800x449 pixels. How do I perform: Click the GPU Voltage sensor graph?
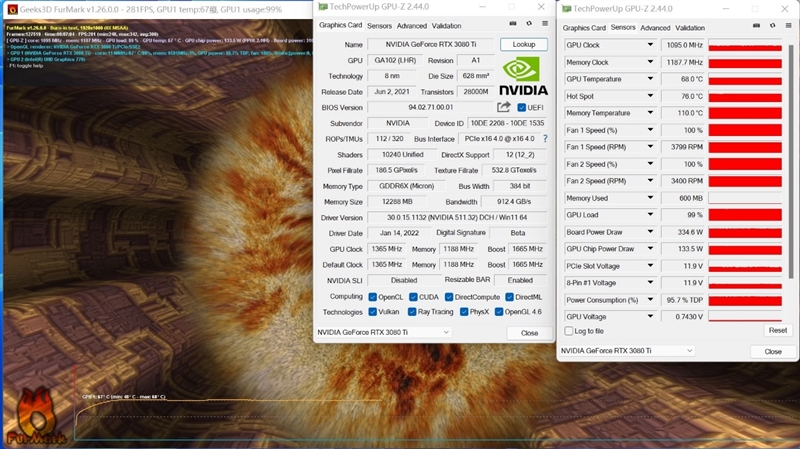point(745,316)
